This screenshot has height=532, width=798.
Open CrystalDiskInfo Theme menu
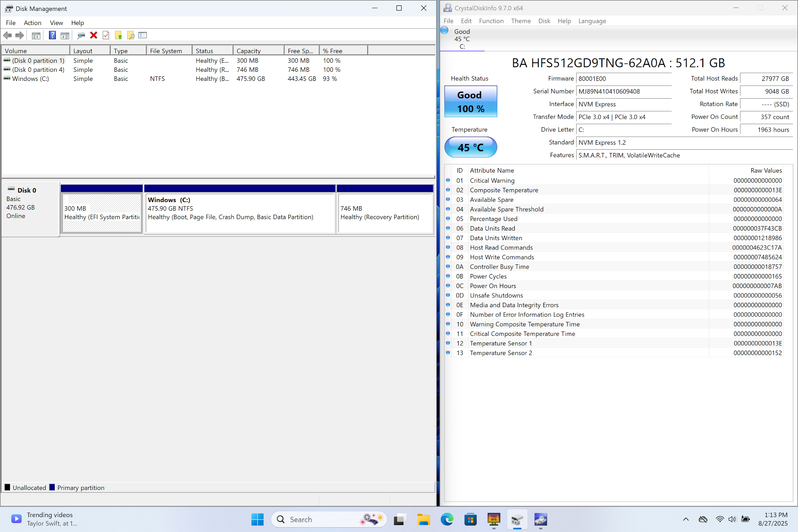(521, 21)
